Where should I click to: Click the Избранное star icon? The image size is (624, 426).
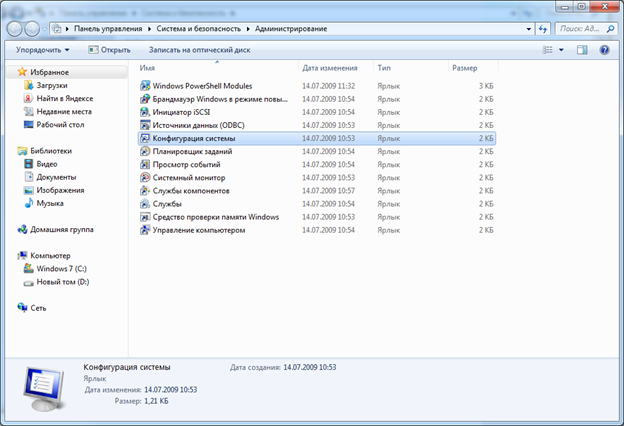[22, 72]
